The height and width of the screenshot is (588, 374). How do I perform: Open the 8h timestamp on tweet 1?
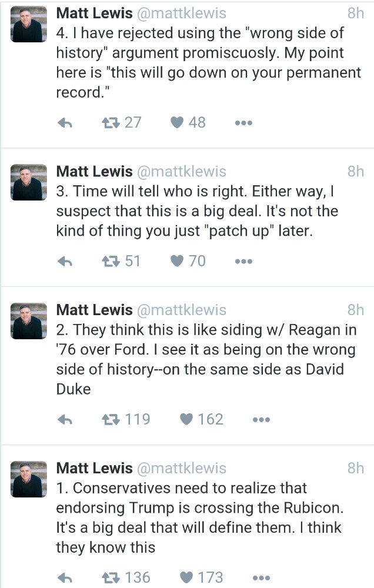coord(355,468)
